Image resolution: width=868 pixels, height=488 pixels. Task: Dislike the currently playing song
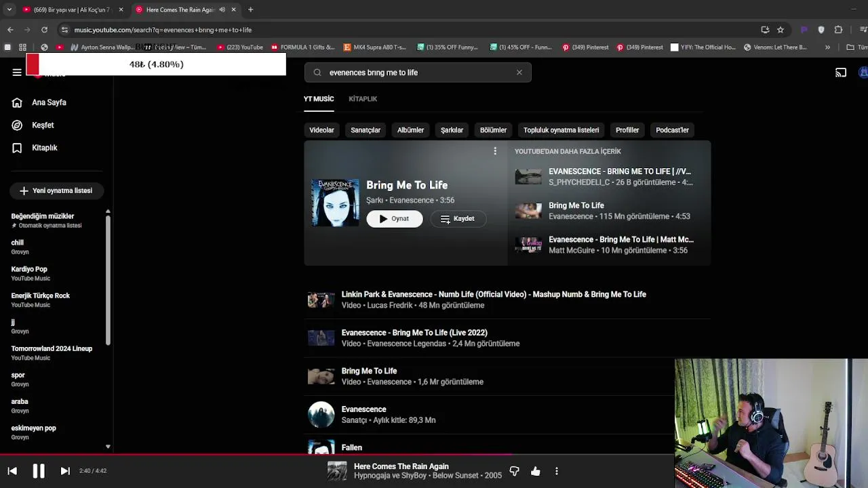(514, 471)
